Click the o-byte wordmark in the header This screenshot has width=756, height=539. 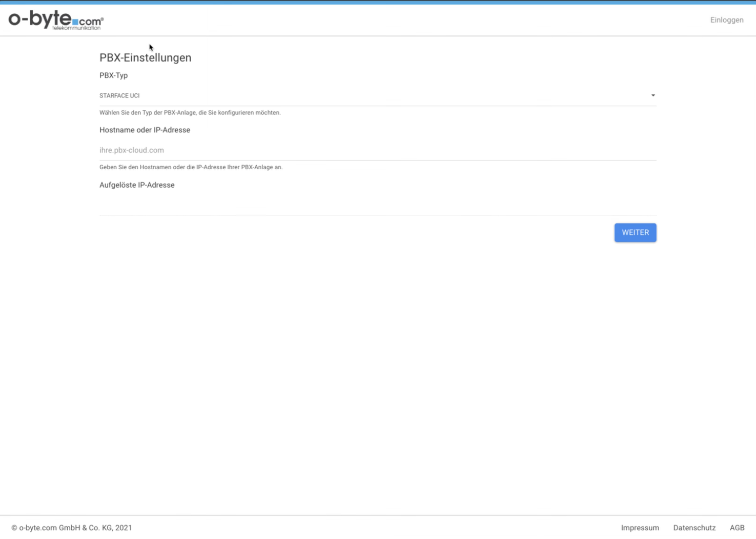click(x=40, y=19)
